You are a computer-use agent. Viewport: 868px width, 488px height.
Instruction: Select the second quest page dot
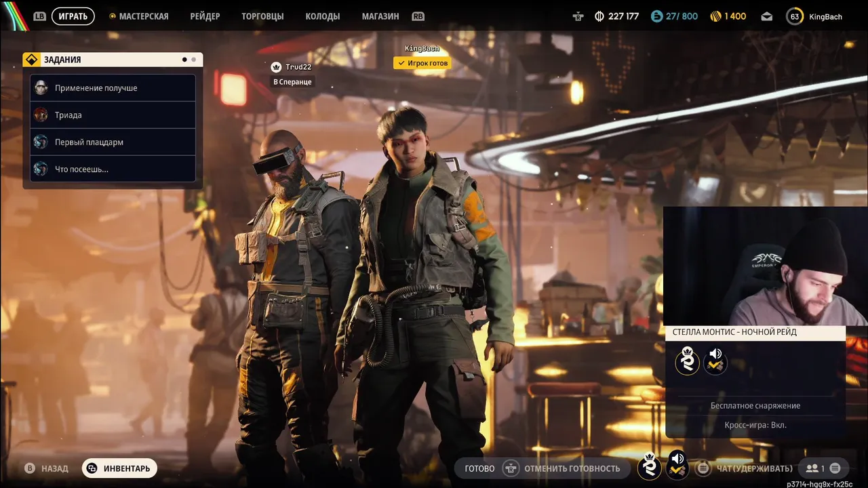pyautogui.click(x=193, y=60)
